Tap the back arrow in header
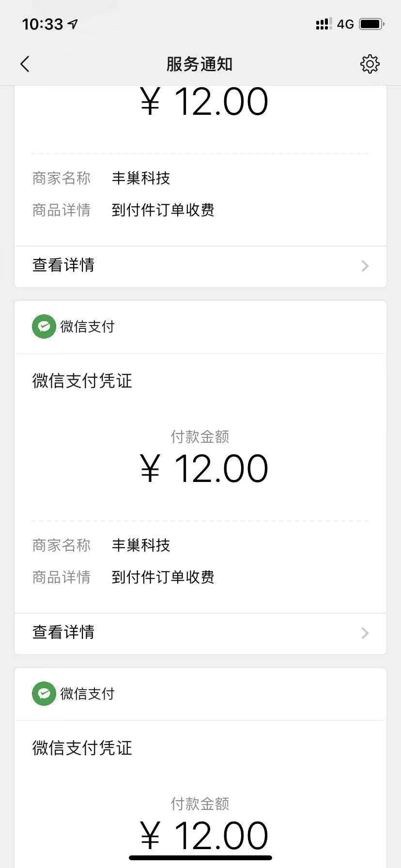 click(25, 64)
